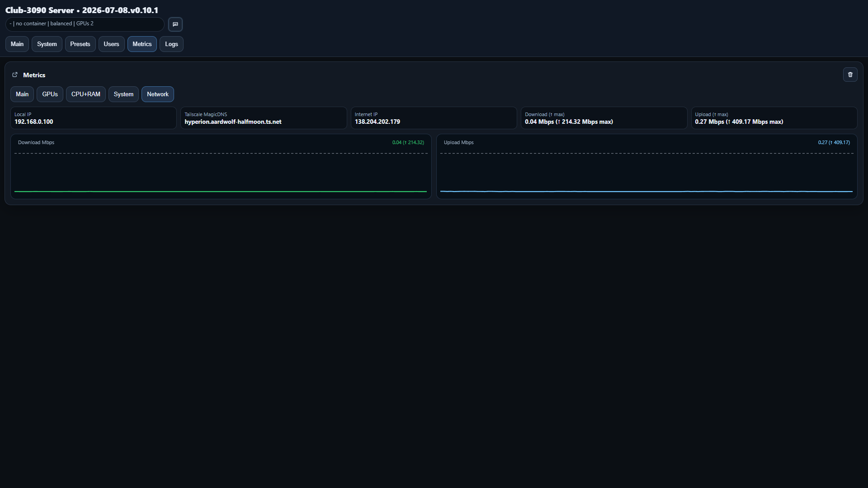Click the trash icon in the Metrics panel
The image size is (868, 488).
(x=850, y=75)
